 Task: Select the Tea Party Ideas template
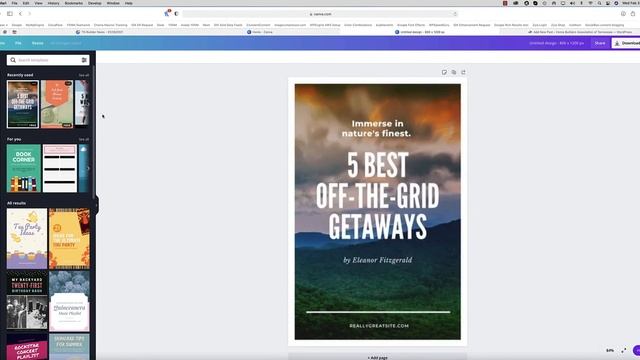(x=27, y=238)
